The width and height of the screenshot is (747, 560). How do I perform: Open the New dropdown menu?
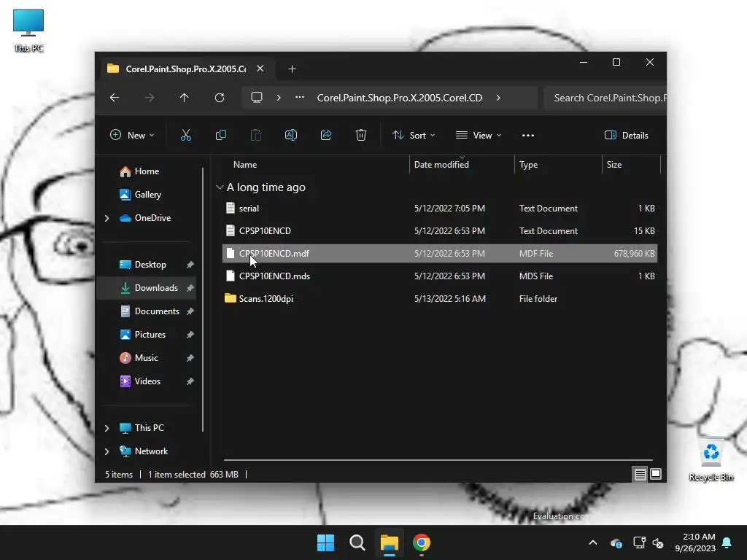tap(132, 135)
